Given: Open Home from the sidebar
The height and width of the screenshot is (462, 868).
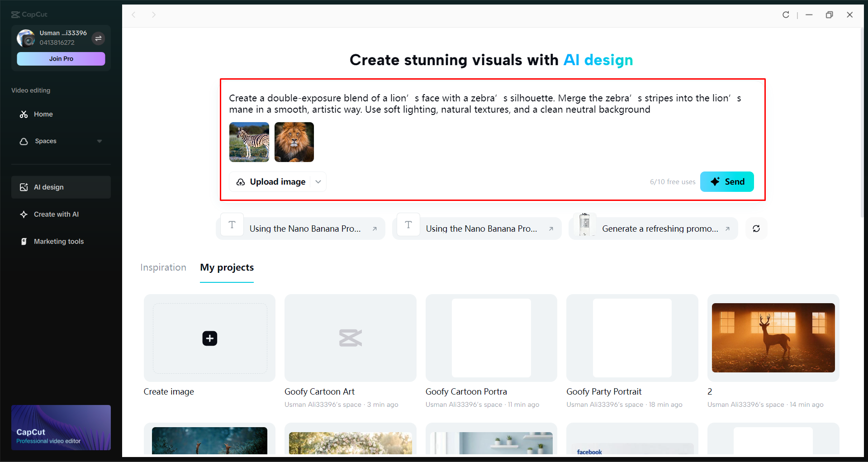Looking at the screenshot, I should [x=42, y=114].
